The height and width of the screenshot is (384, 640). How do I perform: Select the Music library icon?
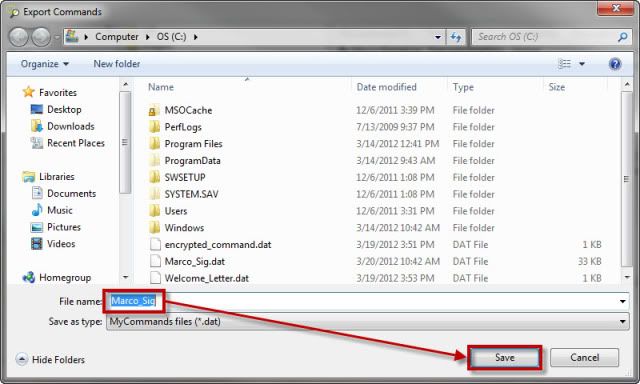tap(37, 210)
